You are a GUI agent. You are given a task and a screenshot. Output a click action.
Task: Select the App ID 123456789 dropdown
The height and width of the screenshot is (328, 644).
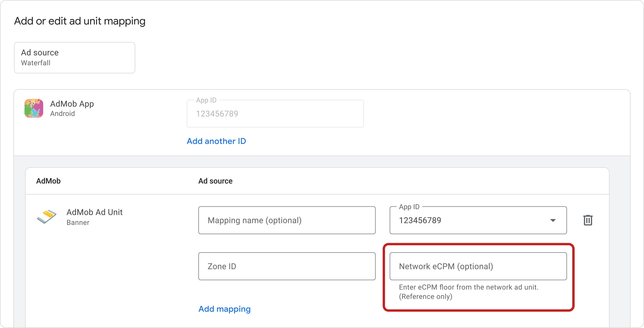[478, 220]
